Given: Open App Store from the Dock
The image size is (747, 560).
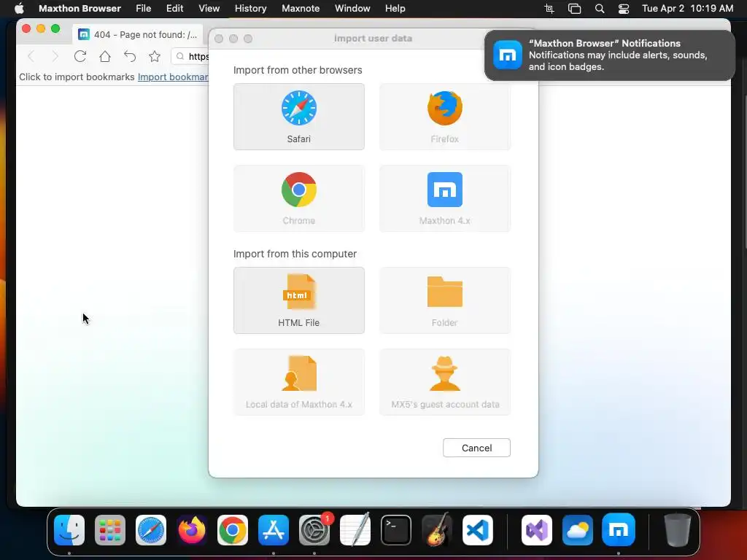Looking at the screenshot, I should (274, 530).
